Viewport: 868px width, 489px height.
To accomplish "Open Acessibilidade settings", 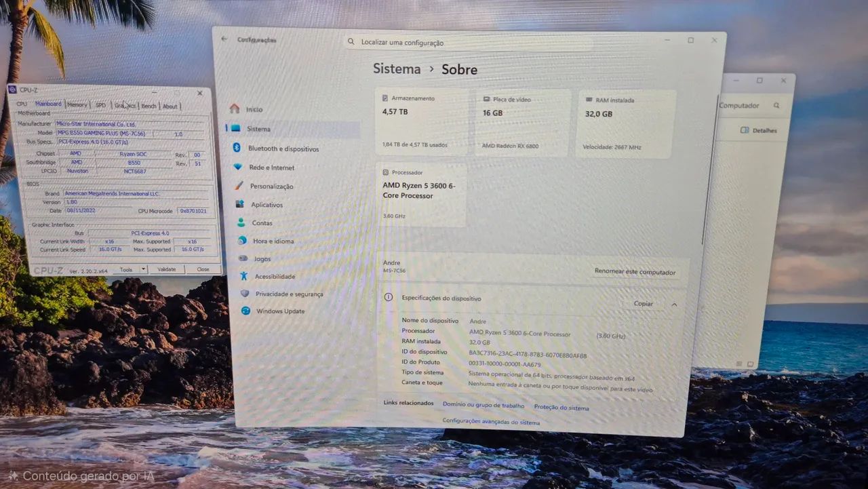I will (x=268, y=276).
